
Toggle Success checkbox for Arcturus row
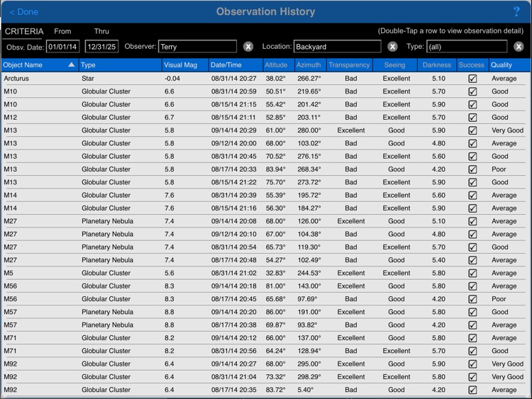pos(472,79)
